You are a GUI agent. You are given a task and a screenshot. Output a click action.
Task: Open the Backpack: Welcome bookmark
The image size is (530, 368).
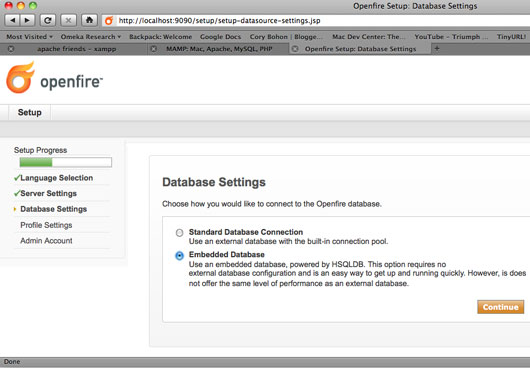[x=161, y=36]
